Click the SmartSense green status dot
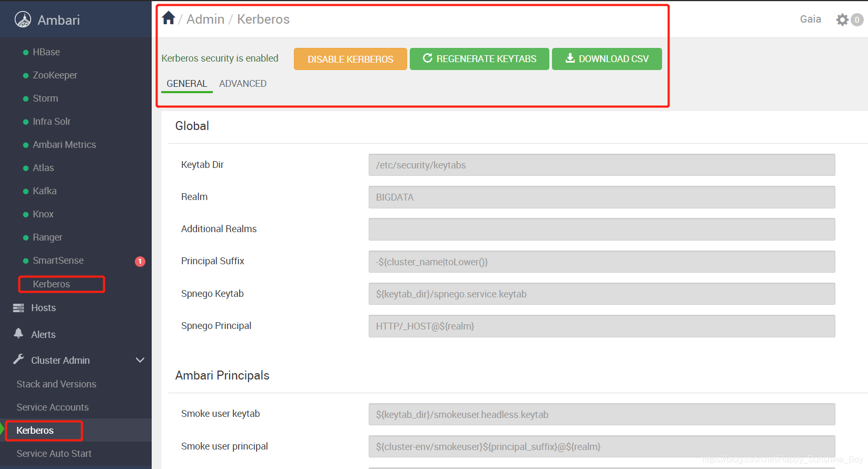The height and width of the screenshot is (469, 868). point(26,261)
